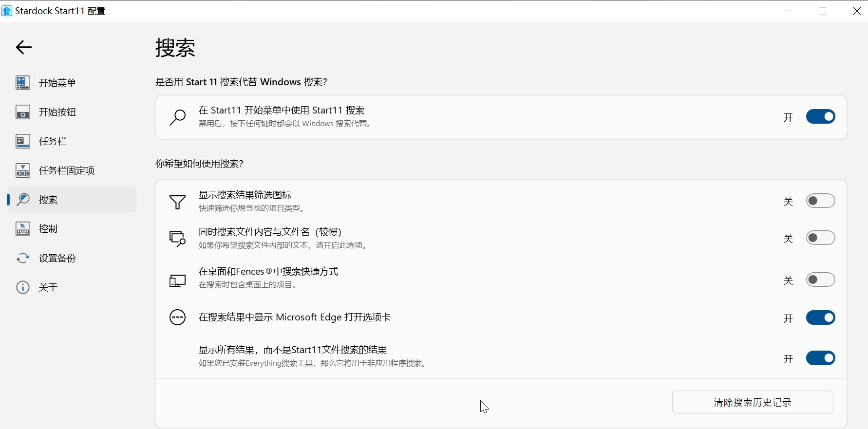Viewport: 868px width, 429px height.
Task: Click the 任务栏固定项 sidebar icon
Action: (23, 170)
